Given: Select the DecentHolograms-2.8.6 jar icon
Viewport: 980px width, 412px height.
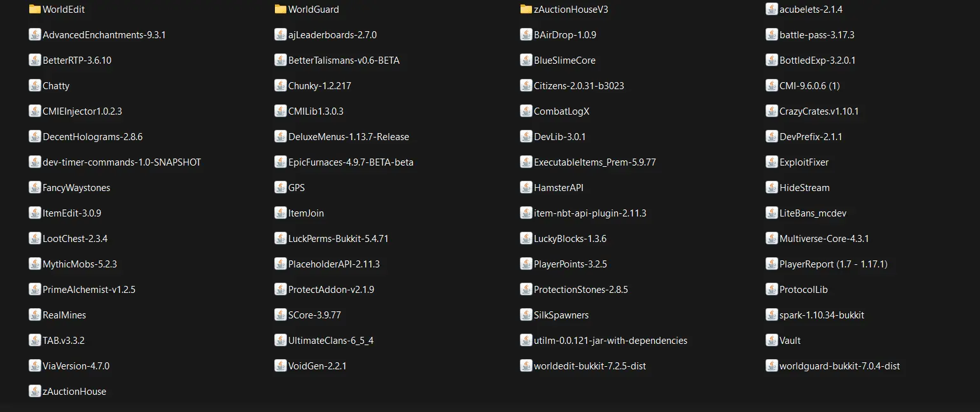Looking at the screenshot, I should click(x=35, y=136).
